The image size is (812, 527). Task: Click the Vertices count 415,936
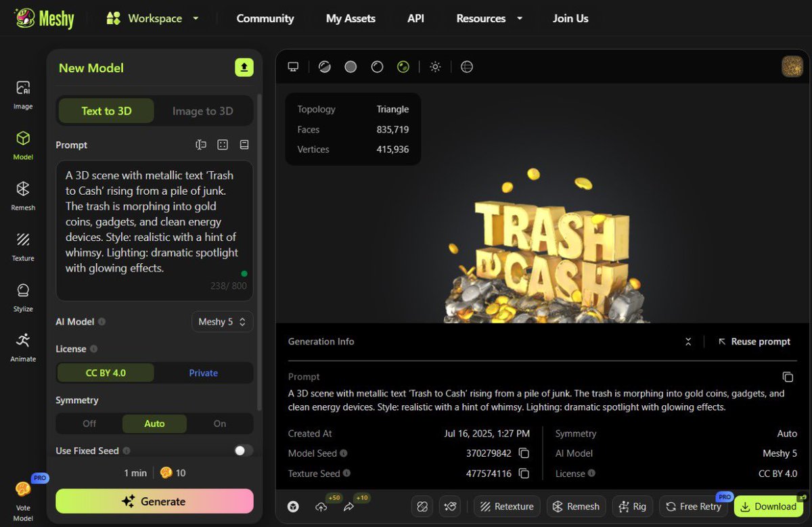click(392, 150)
